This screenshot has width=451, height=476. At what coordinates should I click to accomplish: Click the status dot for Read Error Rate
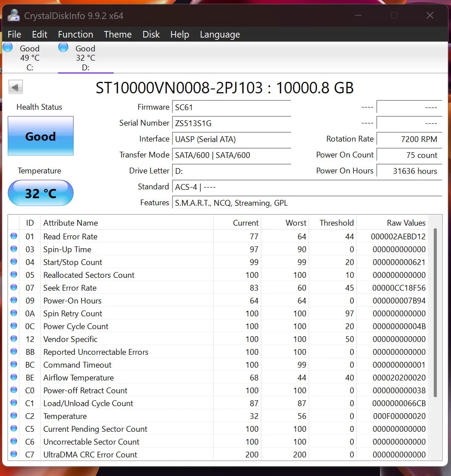click(14, 236)
